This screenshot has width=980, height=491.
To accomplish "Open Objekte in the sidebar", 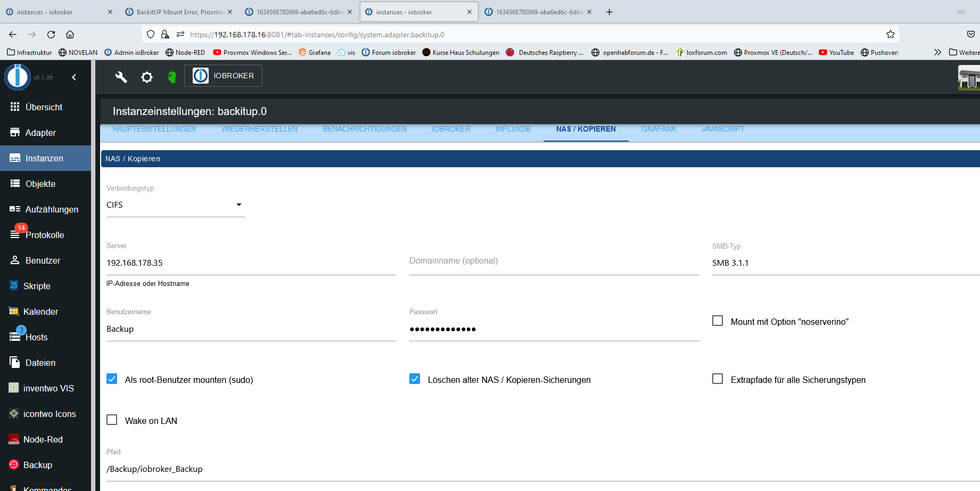I will point(46,184).
